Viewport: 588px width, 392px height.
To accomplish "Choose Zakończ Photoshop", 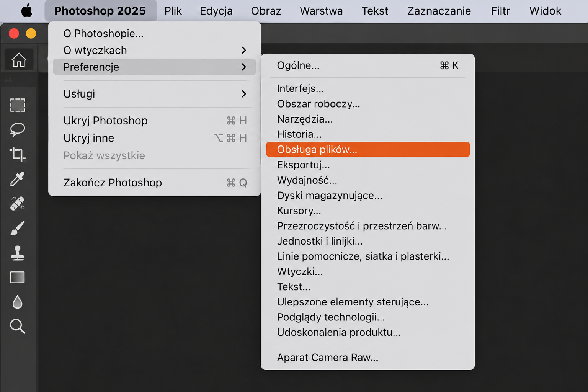I will pyautogui.click(x=154, y=183).
